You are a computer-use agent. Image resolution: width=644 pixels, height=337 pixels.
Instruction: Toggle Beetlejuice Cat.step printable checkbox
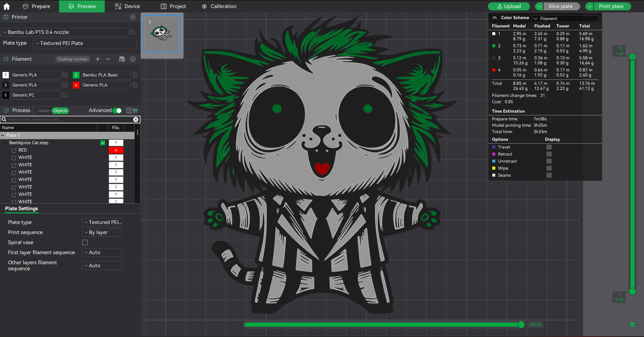tap(103, 143)
